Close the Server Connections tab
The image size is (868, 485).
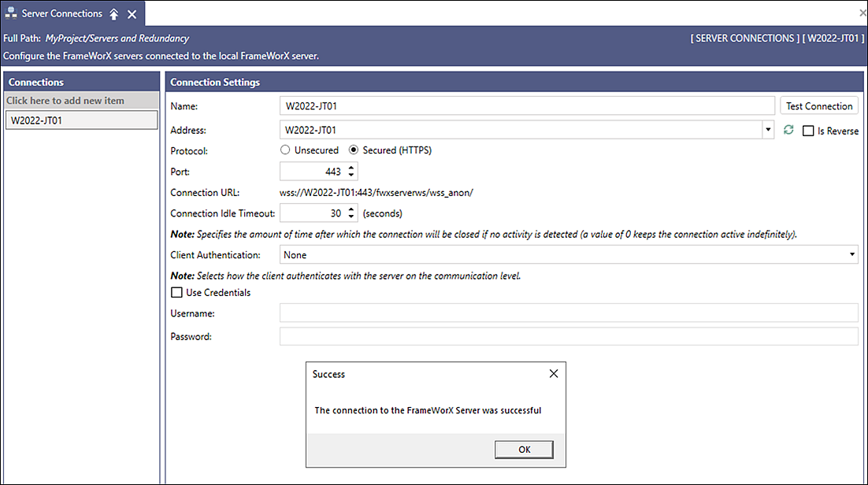coord(132,14)
